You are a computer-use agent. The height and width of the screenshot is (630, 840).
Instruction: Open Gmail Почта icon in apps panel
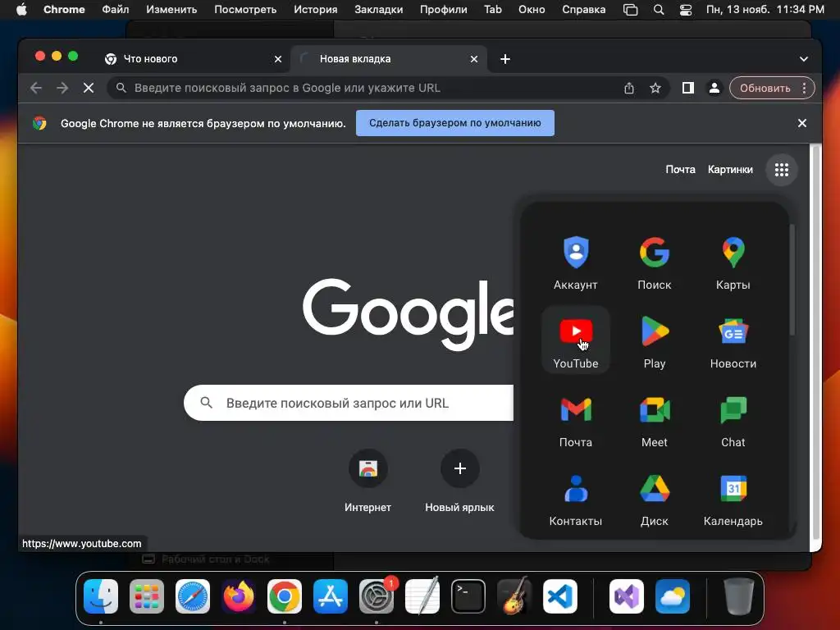coord(575,419)
